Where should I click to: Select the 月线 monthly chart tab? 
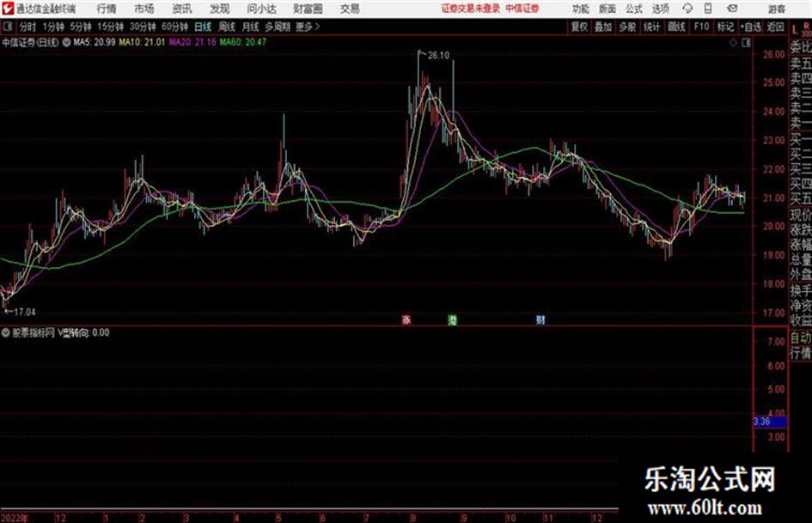tap(250, 27)
